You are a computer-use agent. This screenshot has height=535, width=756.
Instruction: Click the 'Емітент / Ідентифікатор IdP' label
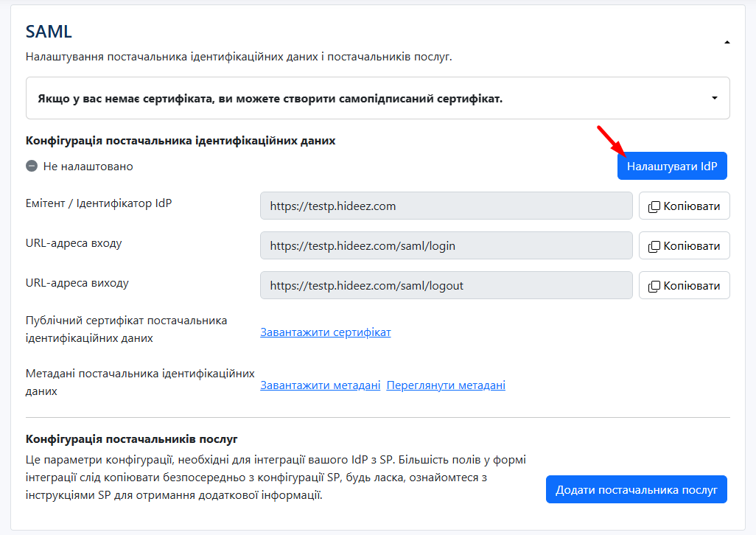(x=99, y=203)
